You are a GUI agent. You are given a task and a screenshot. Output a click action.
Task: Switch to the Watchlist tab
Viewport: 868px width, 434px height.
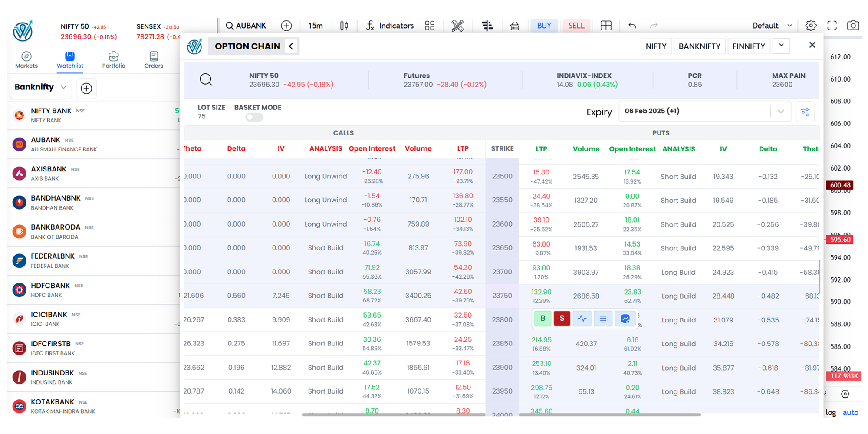(70, 60)
